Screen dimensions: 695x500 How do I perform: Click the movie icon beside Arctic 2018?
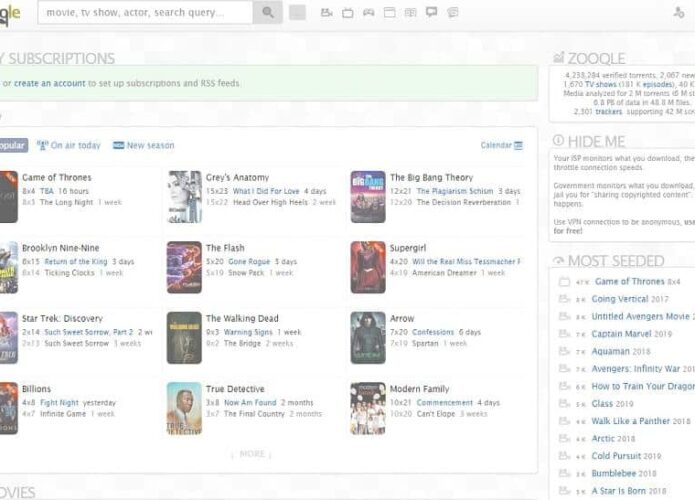point(564,438)
